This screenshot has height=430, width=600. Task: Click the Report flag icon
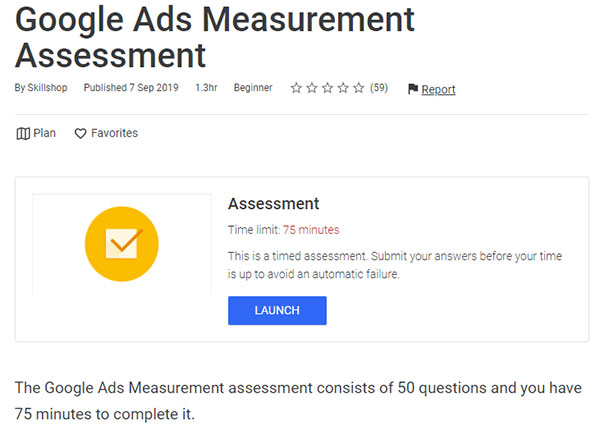pyautogui.click(x=413, y=89)
